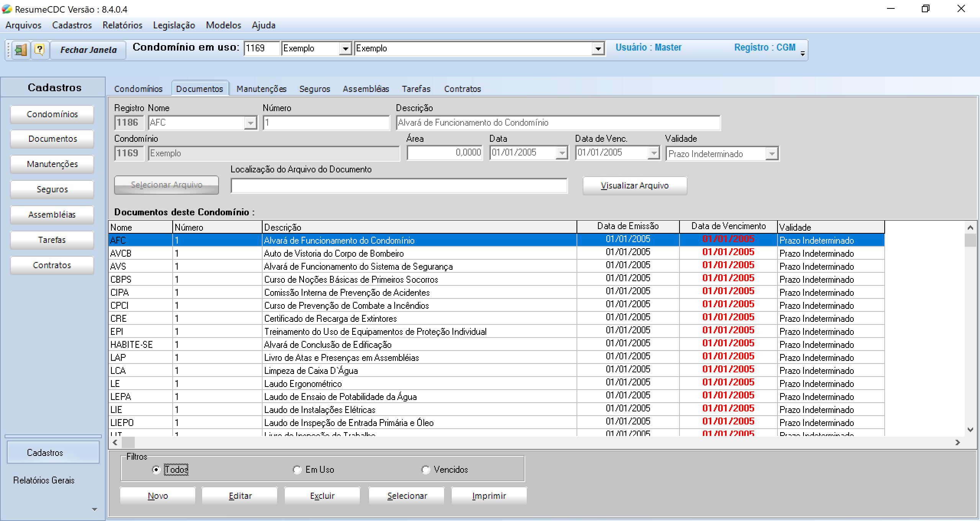Screen dimensions: 980x521
Task: Select the Vencidos filter radio button
Action: coord(425,470)
